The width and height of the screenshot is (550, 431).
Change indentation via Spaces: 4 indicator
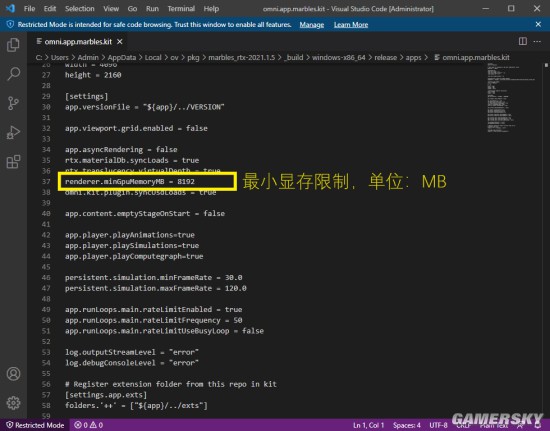pyautogui.click(x=407, y=425)
